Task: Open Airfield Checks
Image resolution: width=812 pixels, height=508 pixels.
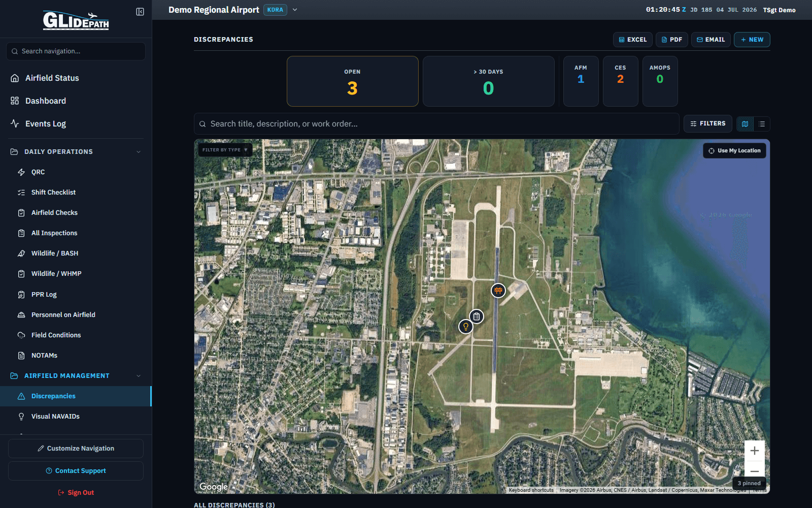Action: (x=76, y=212)
